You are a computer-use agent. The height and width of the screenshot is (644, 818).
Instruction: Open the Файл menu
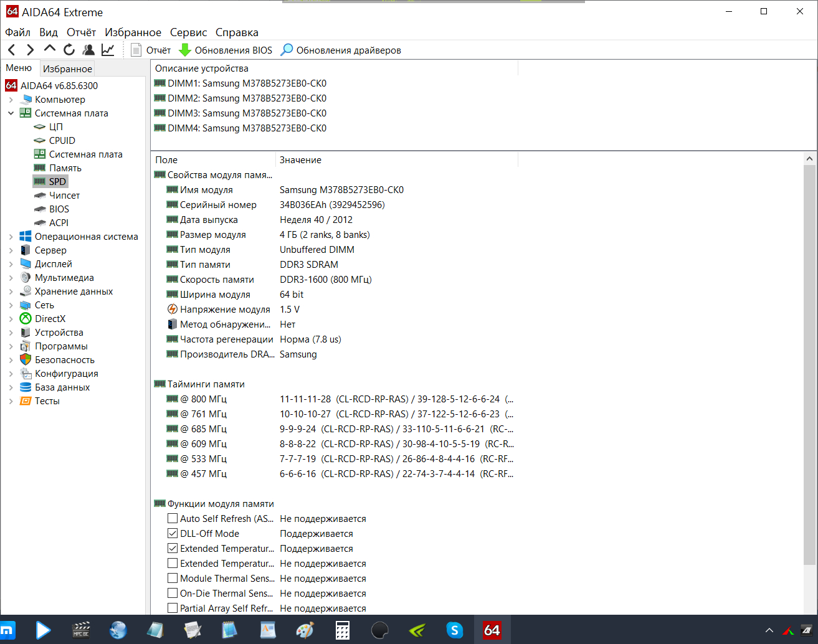[x=17, y=32]
